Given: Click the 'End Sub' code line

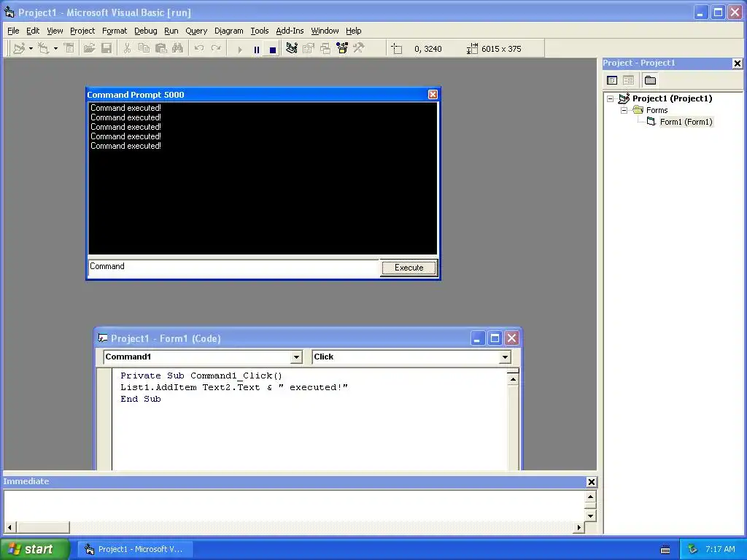Looking at the screenshot, I should coord(141,399).
